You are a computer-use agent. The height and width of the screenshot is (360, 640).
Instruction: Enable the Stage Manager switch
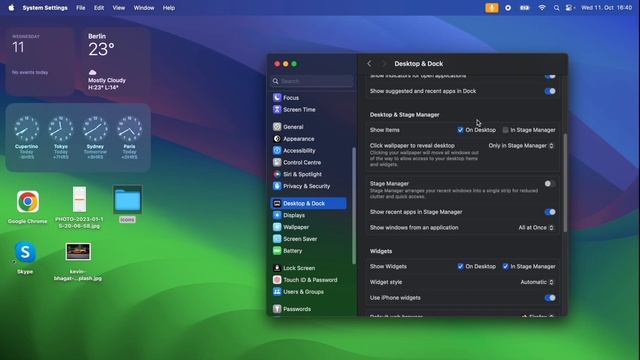tap(550, 184)
